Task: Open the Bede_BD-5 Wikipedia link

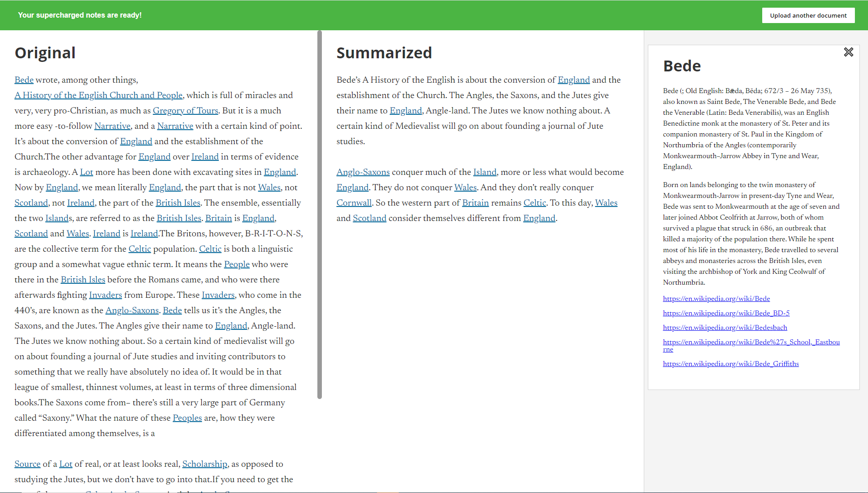Action: pos(726,313)
